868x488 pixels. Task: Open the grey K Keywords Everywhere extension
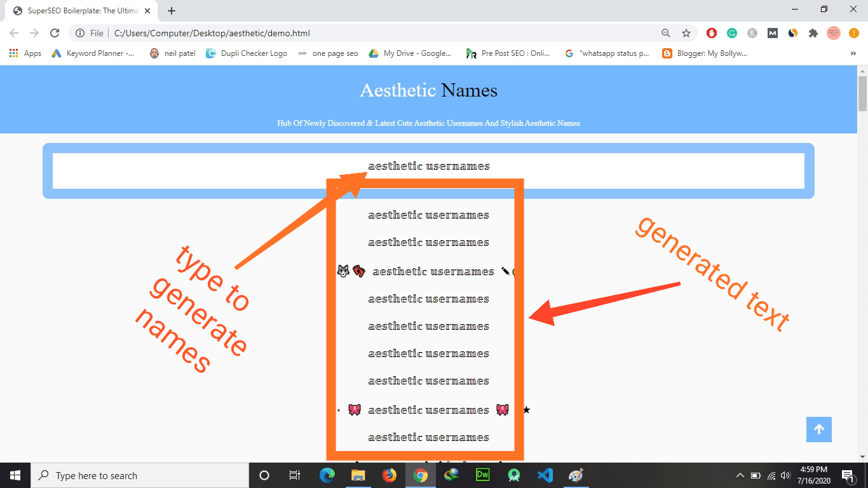[x=752, y=33]
